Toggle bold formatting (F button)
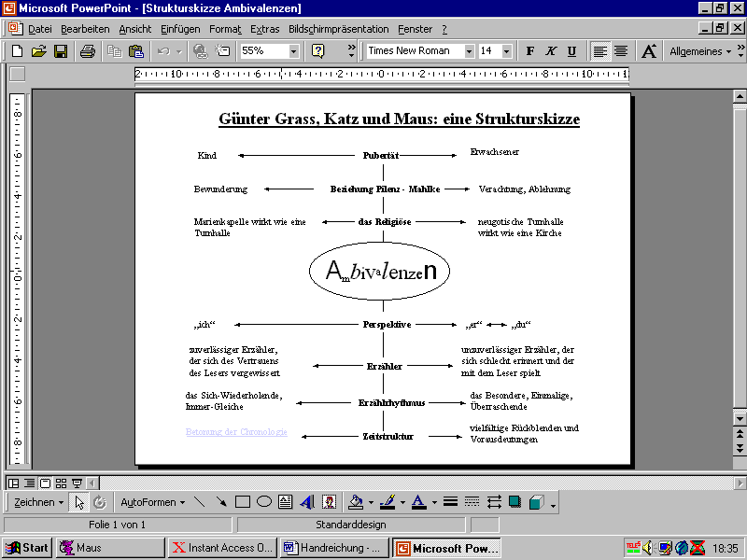Screen dimensions: 747x560 point(530,51)
